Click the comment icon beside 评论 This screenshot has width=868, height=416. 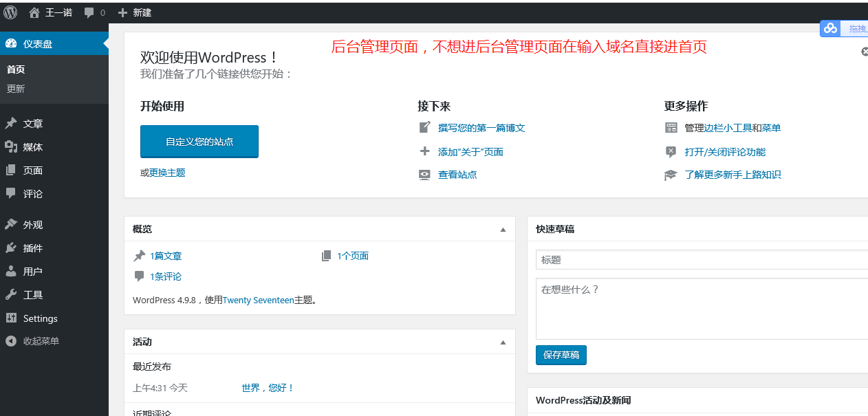[11, 194]
